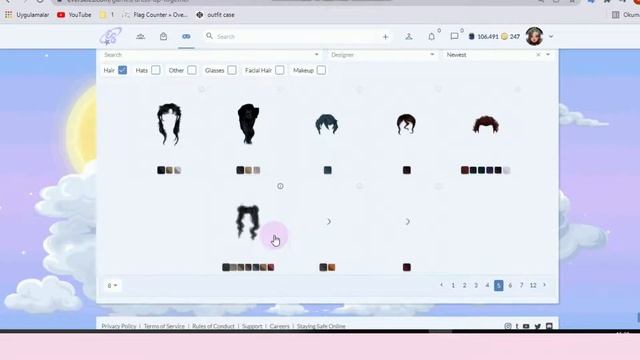Open the shop bag icon
The width and height of the screenshot is (640, 360).
[163, 36]
